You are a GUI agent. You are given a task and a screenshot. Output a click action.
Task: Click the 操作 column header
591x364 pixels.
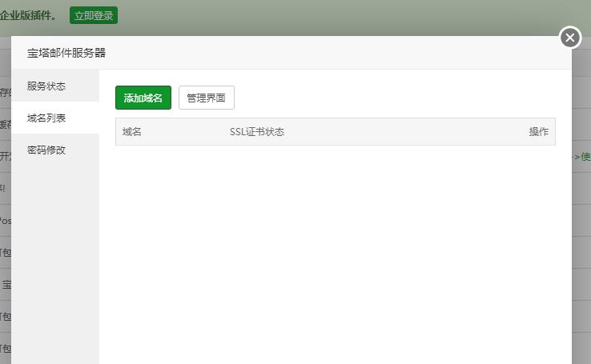539,132
